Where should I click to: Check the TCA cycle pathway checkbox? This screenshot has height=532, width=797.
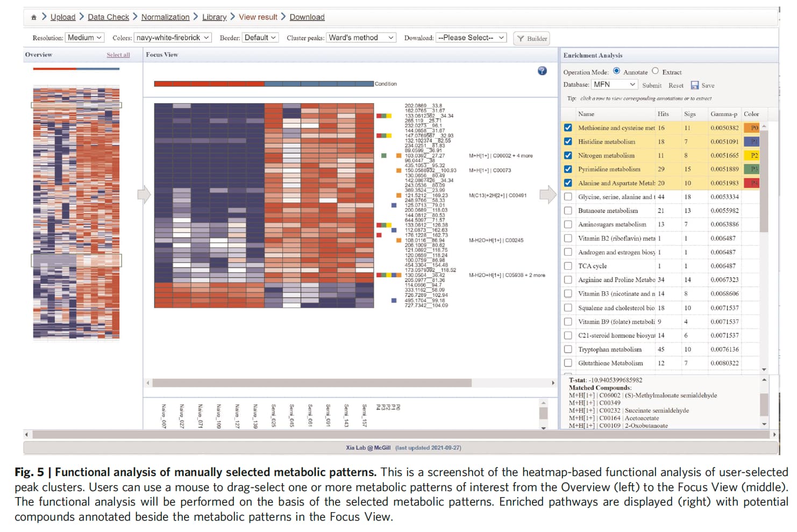tap(568, 266)
